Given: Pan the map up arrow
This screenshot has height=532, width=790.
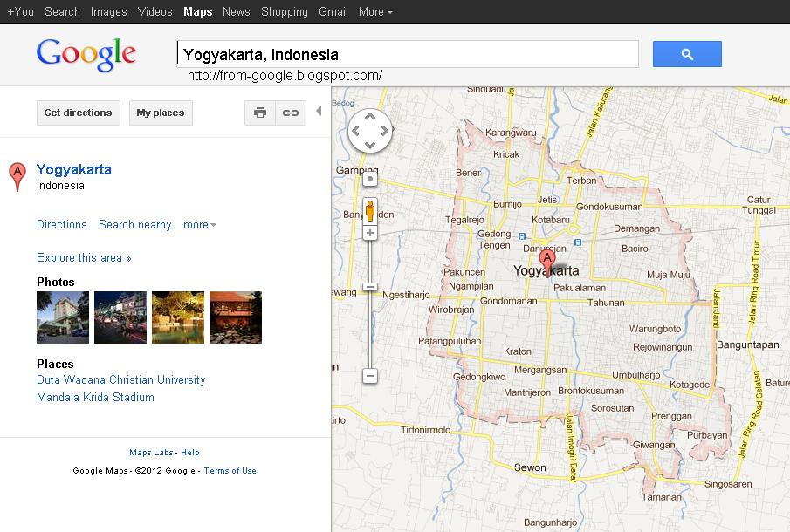Looking at the screenshot, I should [370, 117].
